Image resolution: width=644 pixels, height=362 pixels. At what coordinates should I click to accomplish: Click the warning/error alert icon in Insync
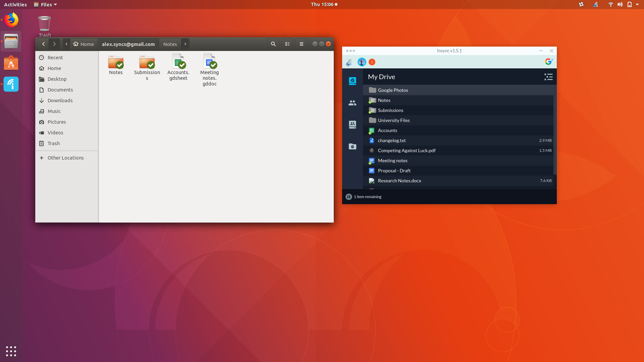click(372, 61)
